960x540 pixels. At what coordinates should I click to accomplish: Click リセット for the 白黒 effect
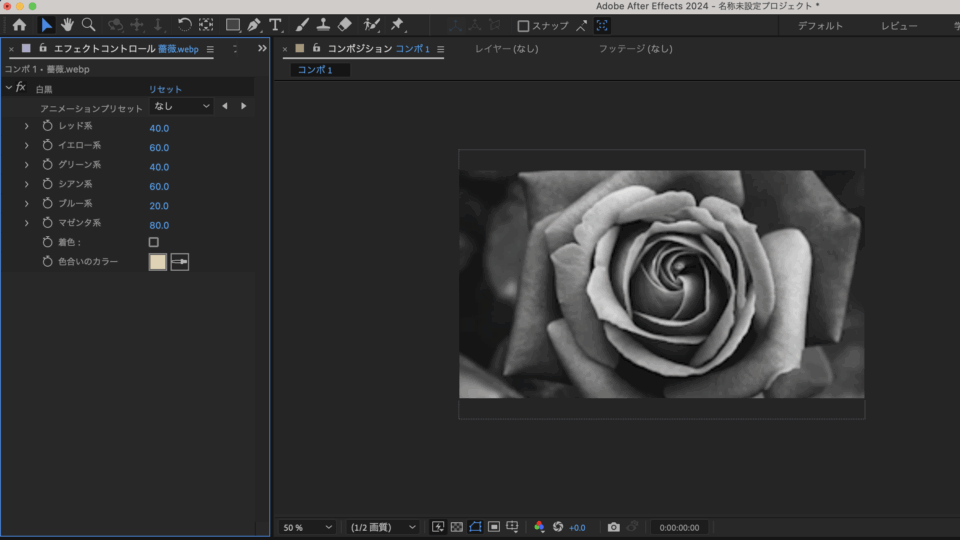(x=165, y=89)
